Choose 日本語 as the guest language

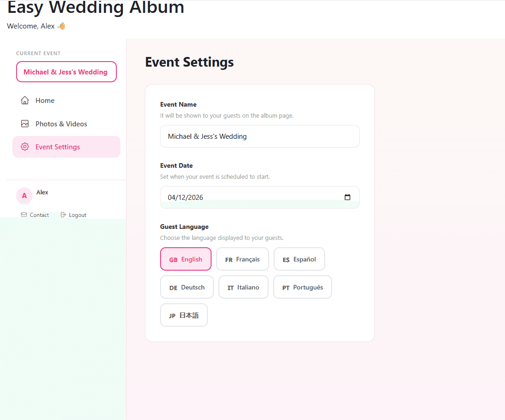(184, 315)
